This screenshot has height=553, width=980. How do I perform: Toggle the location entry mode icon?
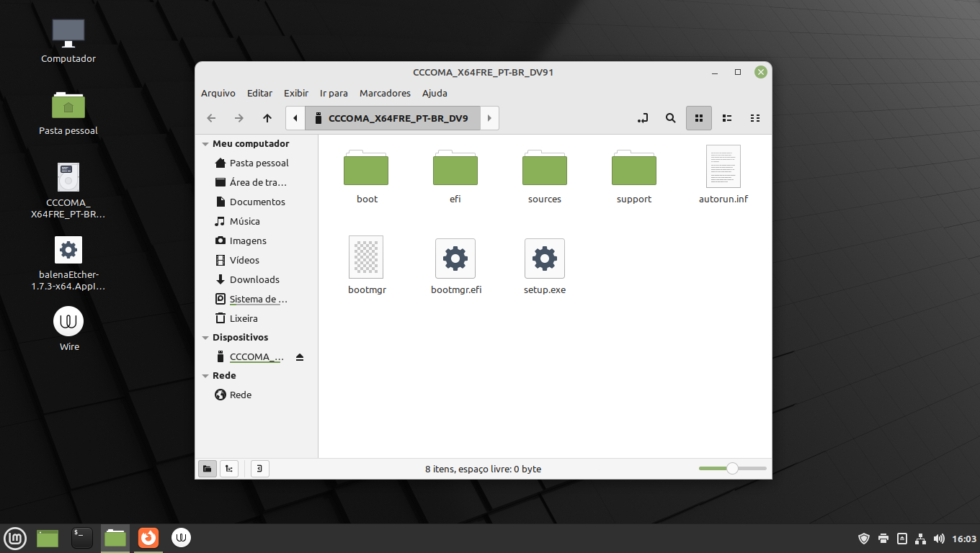pyautogui.click(x=643, y=118)
